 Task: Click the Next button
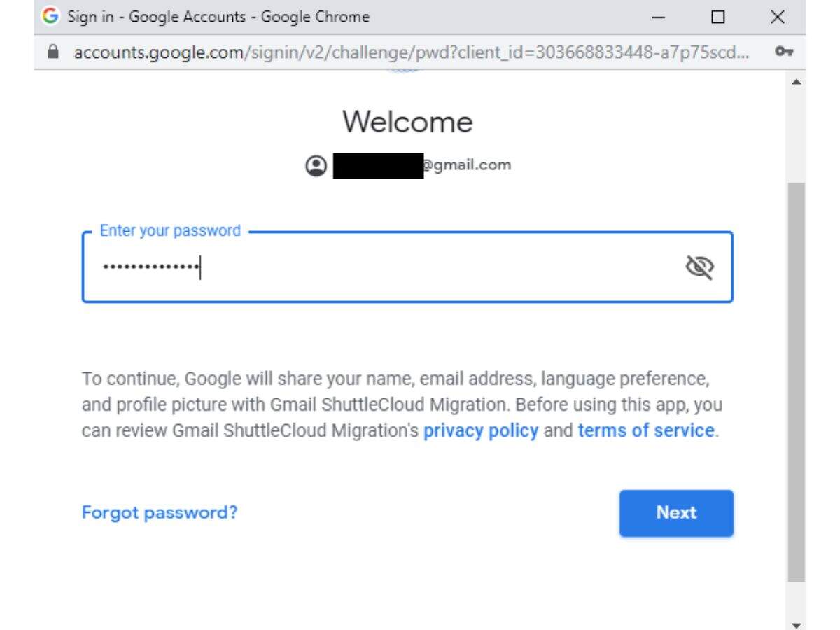[x=676, y=513]
